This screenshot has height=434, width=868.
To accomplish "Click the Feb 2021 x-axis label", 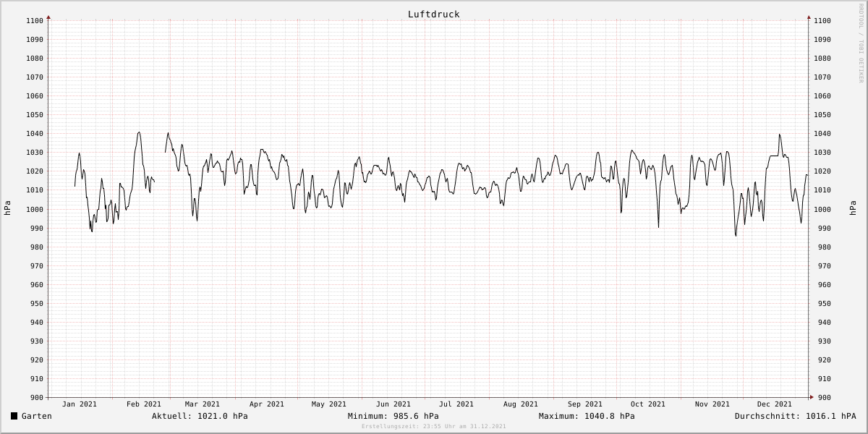I will 144,404.
